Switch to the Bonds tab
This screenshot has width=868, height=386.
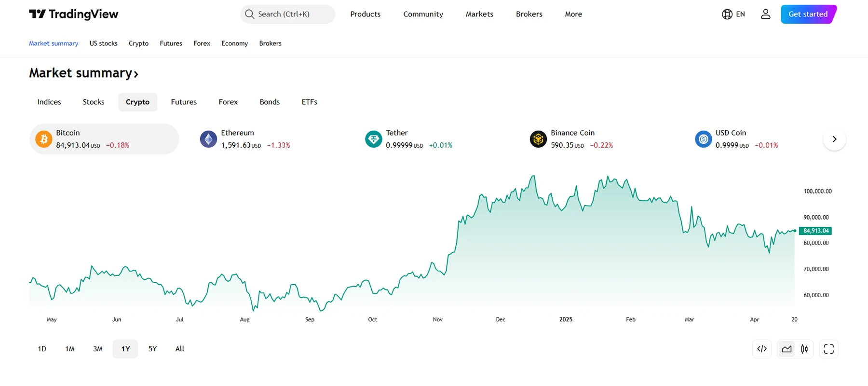point(270,102)
